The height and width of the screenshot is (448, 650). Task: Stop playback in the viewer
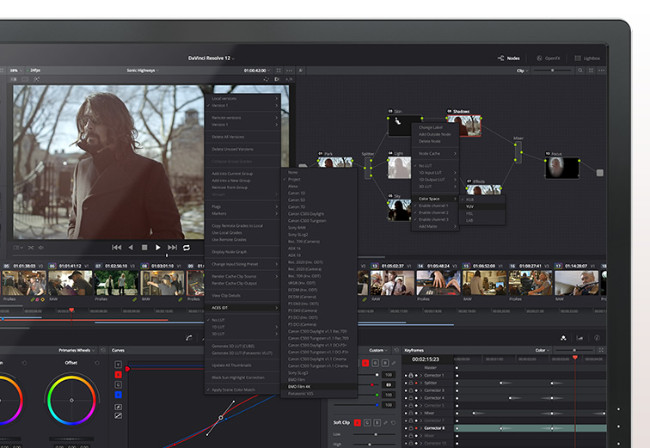(144, 247)
